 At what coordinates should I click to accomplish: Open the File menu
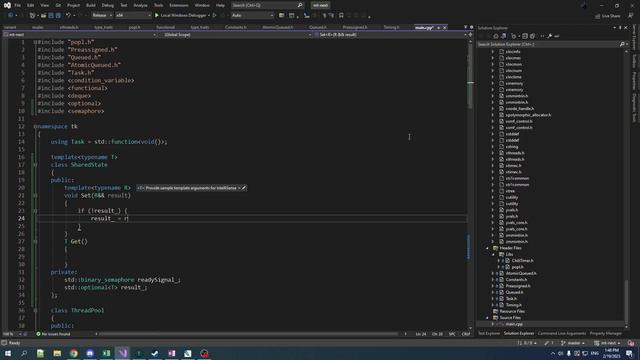click(18, 5)
